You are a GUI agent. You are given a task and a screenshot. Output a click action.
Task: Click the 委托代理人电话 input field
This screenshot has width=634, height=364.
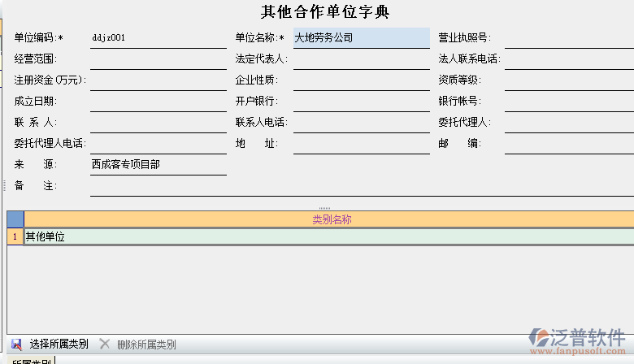point(158,144)
